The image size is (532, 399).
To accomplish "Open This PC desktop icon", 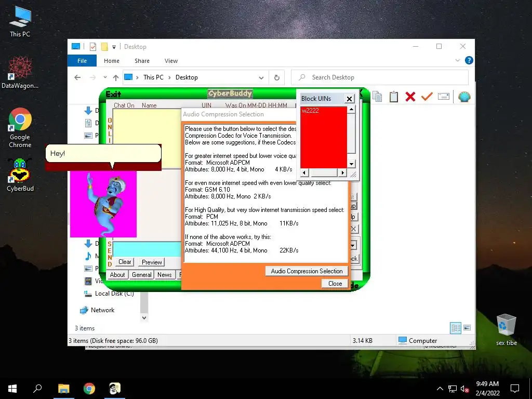I will pyautogui.click(x=20, y=21).
